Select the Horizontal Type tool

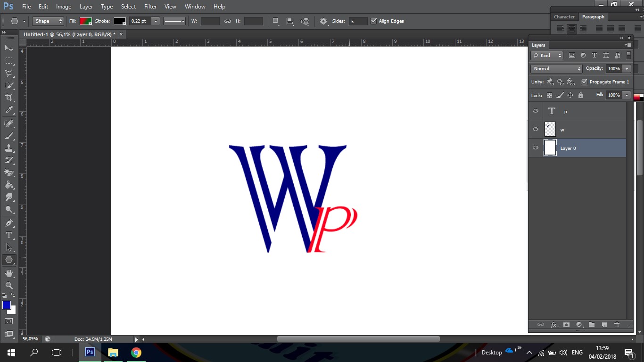click(9, 235)
